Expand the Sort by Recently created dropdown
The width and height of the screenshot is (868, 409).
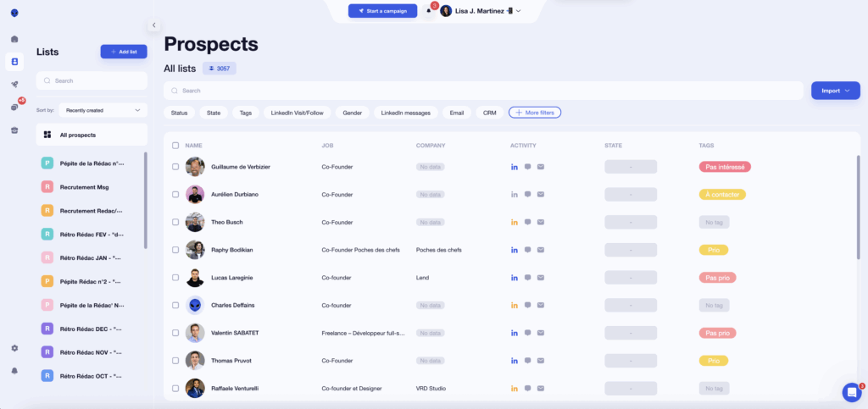(103, 110)
